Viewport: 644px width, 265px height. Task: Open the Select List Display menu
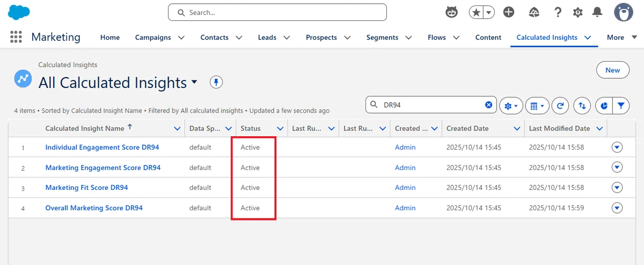(x=537, y=106)
